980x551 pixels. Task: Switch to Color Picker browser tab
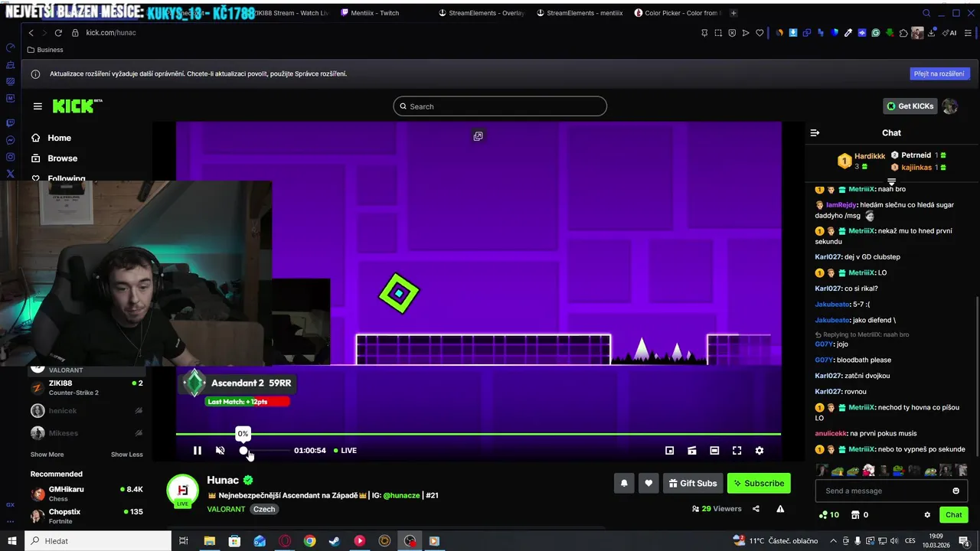pos(678,13)
